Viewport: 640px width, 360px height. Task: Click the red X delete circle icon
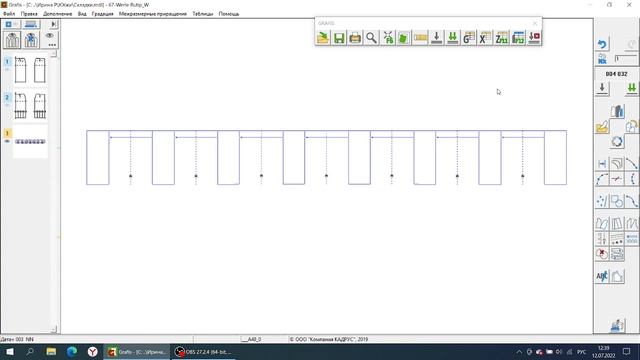tap(602, 254)
